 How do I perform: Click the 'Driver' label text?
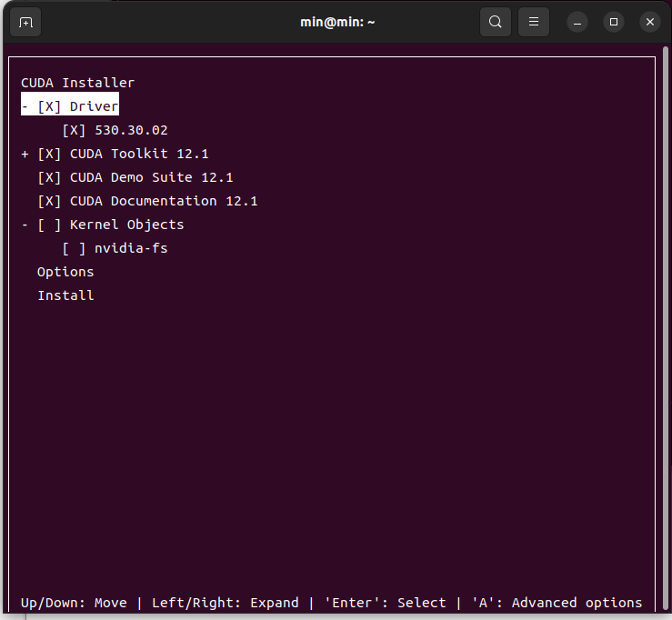click(x=94, y=106)
